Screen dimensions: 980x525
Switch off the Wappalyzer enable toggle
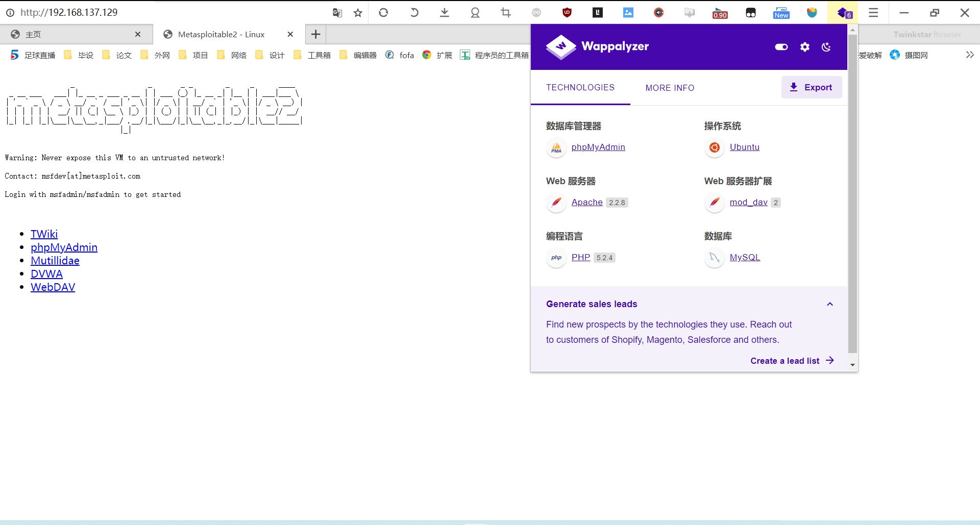(x=781, y=47)
